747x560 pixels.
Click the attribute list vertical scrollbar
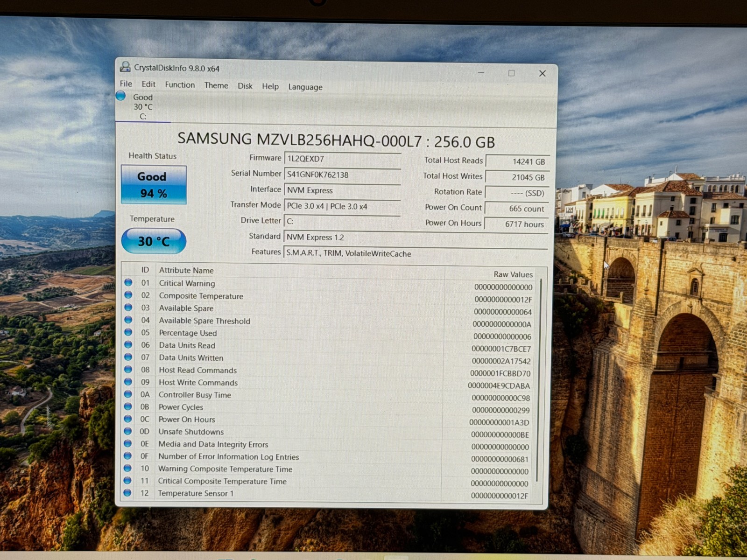539,380
